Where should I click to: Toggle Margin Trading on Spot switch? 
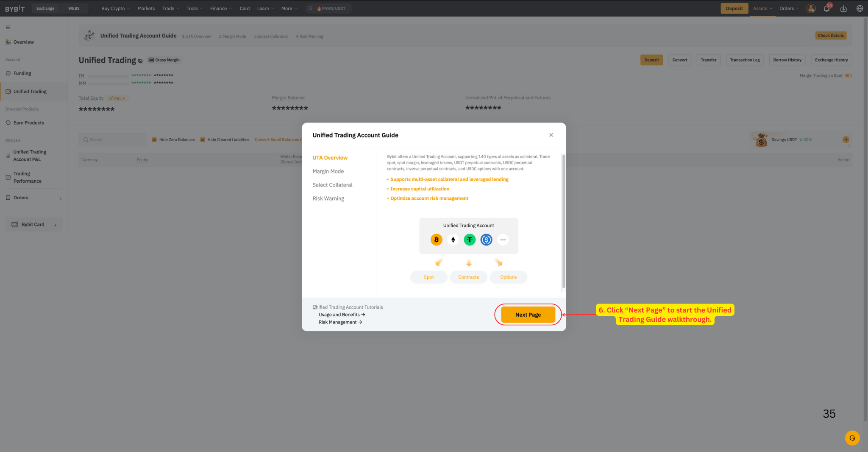[x=849, y=75]
